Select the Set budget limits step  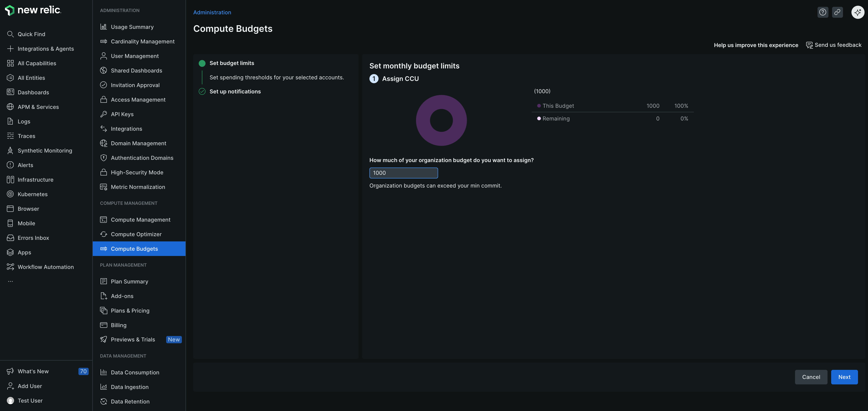pos(231,63)
